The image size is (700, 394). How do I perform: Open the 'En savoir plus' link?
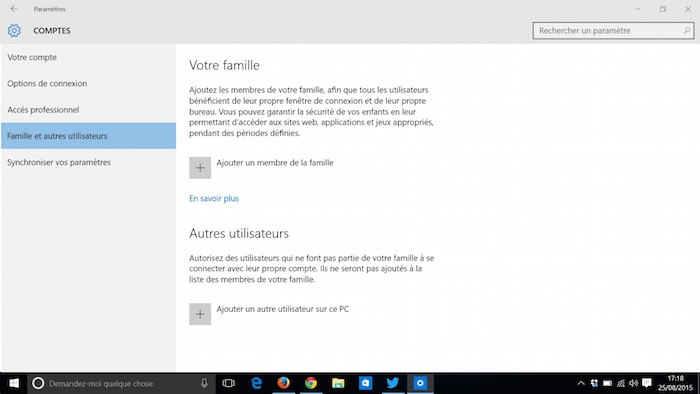pyautogui.click(x=214, y=199)
